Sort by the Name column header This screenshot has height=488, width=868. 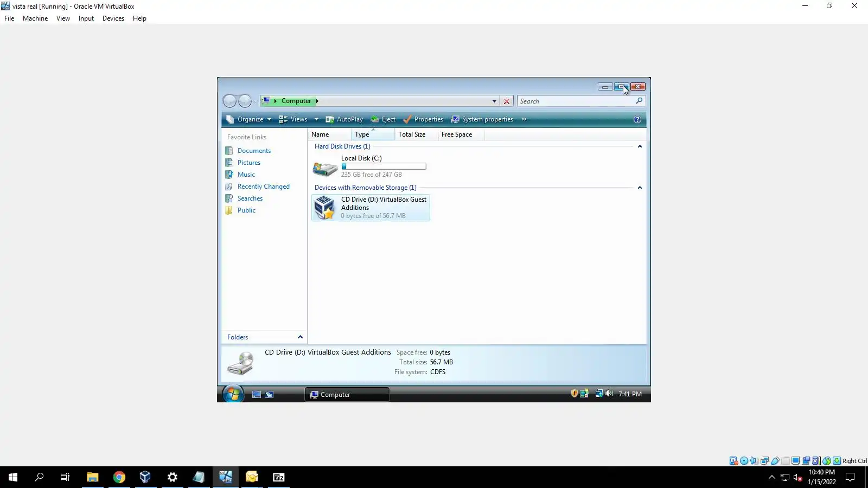(x=330, y=134)
